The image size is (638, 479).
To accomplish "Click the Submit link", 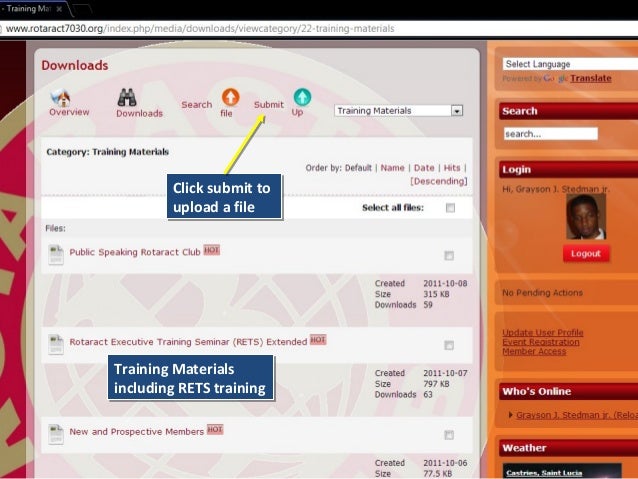I will click(269, 105).
